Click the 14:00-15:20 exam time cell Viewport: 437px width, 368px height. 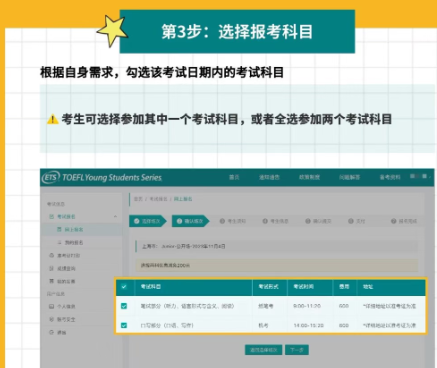(x=308, y=325)
